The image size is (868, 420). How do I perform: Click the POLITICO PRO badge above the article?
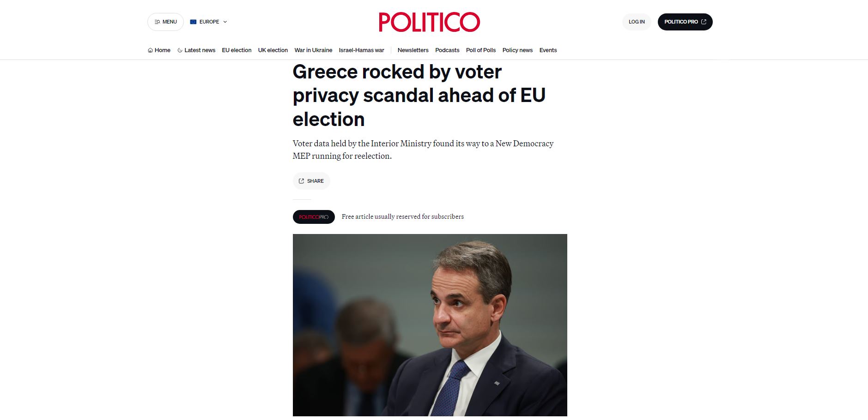tap(314, 216)
